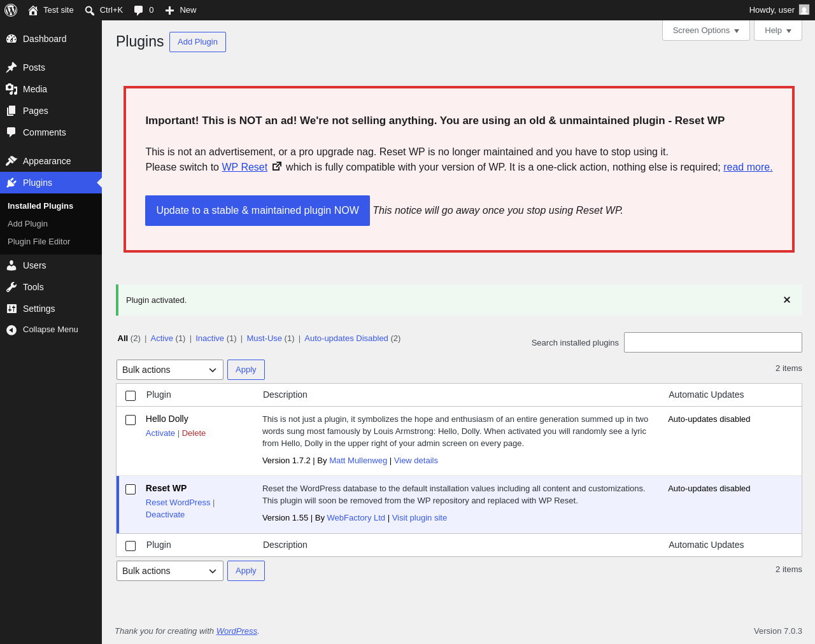Click the Hello Dolly plugin name
Screen dimensions: 815x644
167,419
